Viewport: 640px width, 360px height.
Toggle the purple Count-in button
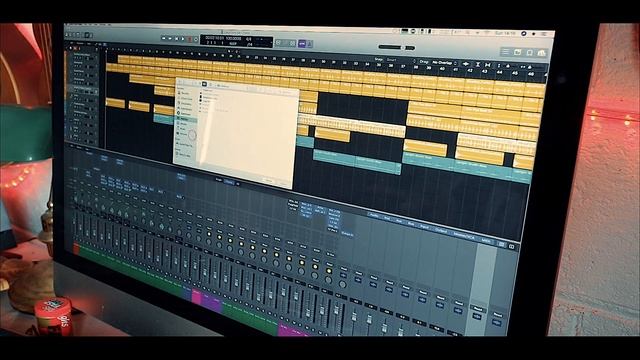click(302, 44)
